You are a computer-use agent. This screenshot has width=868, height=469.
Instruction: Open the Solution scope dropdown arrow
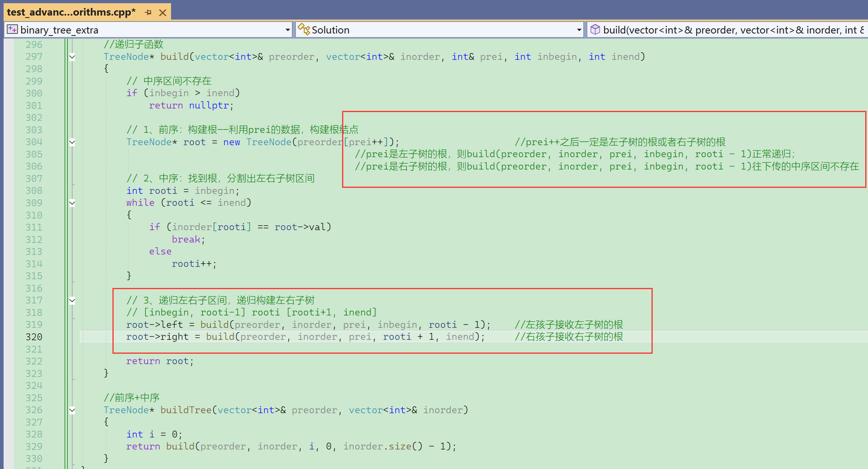pos(579,30)
